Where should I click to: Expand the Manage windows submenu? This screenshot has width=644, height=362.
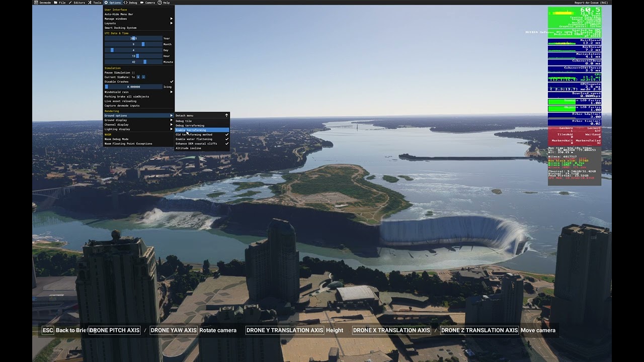(138, 19)
